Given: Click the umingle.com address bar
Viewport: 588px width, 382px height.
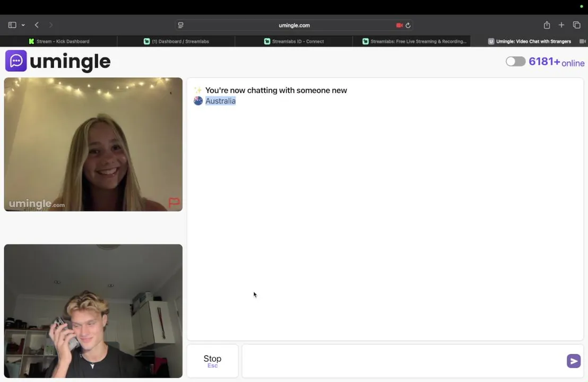Looking at the screenshot, I should [x=294, y=25].
